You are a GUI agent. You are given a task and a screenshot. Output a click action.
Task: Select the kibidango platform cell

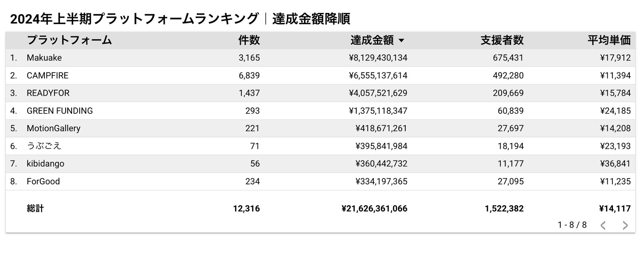[x=46, y=163]
